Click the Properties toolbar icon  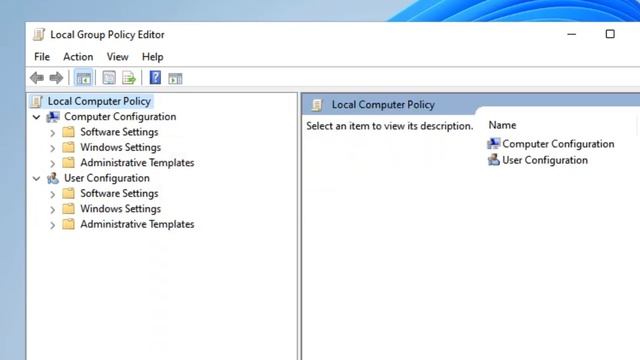click(x=109, y=78)
